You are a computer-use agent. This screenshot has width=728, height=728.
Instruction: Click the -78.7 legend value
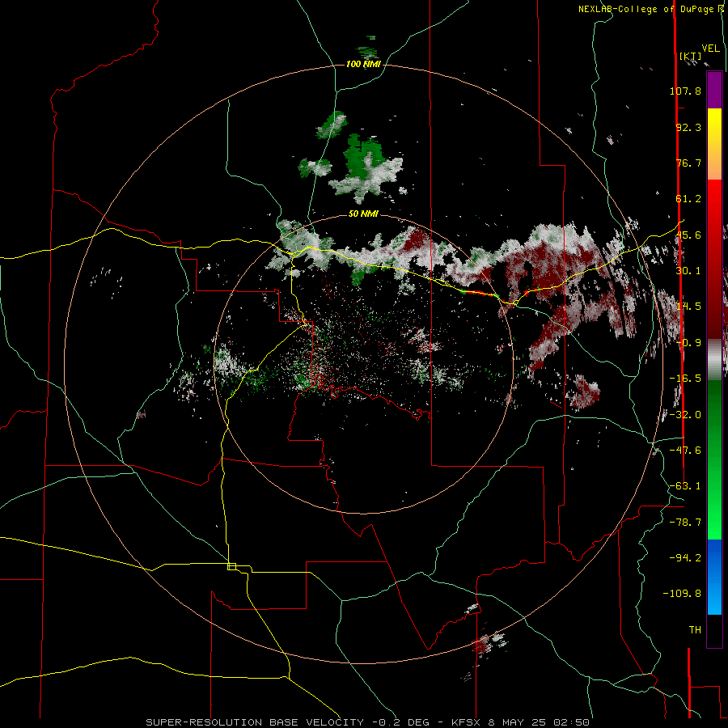685,523
